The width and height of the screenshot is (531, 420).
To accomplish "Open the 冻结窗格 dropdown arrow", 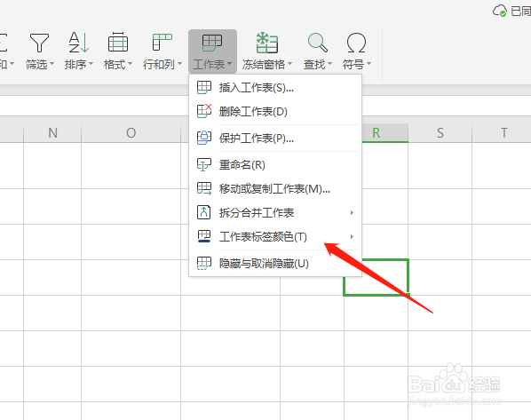I will tap(289, 63).
